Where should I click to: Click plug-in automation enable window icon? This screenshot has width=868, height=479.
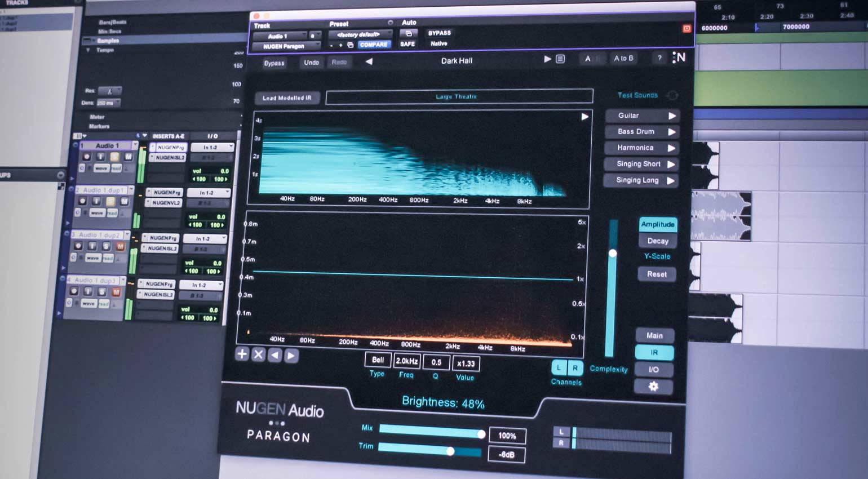409,33
